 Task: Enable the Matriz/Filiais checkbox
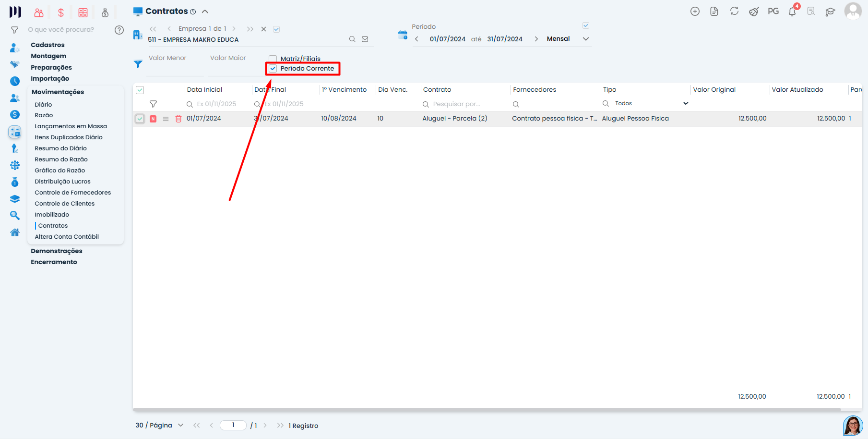pyautogui.click(x=273, y=58)
